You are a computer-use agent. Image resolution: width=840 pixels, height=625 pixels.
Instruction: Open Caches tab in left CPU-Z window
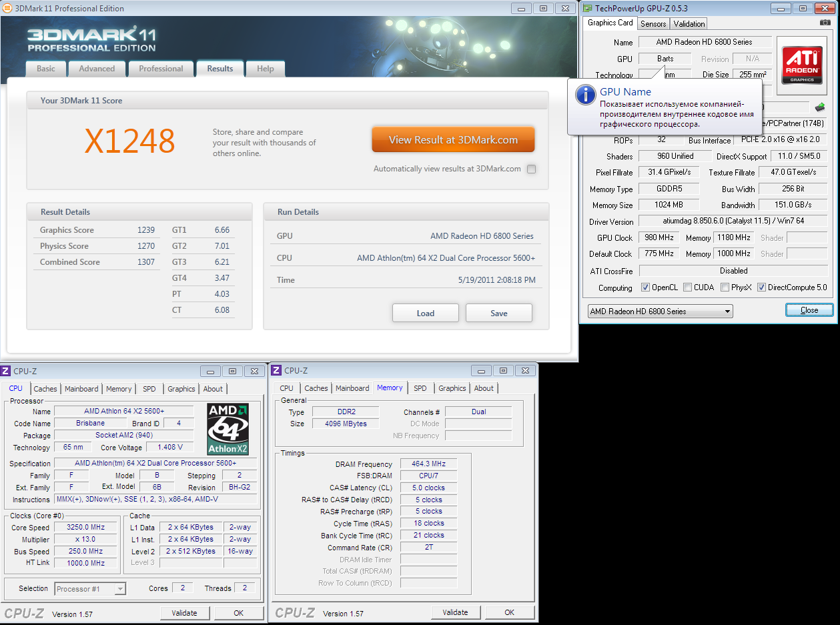click(45, 389)
